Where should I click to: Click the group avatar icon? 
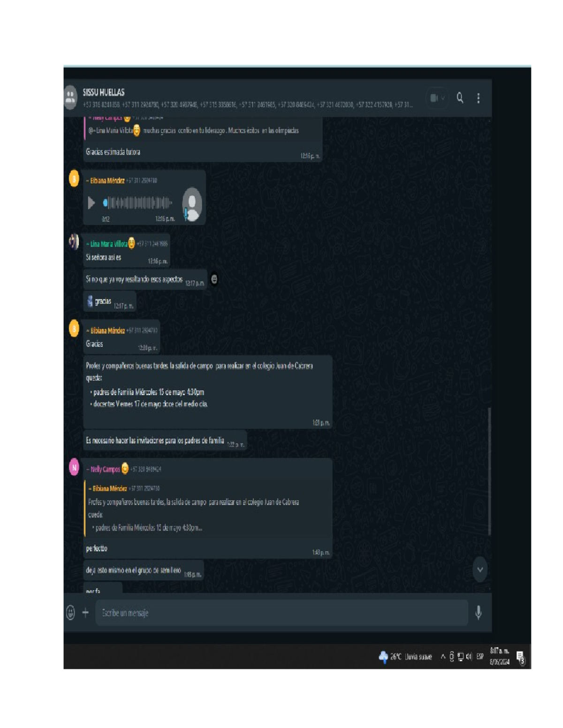[x=70, y=98]
